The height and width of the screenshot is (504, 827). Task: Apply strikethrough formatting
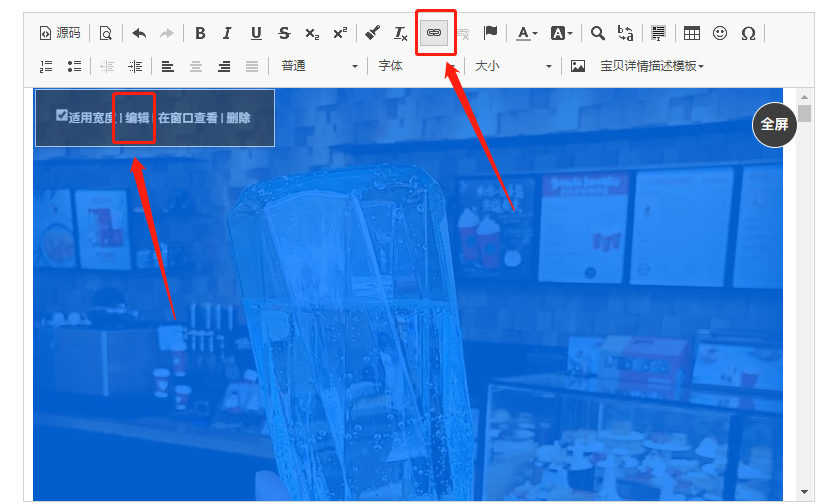284,33
